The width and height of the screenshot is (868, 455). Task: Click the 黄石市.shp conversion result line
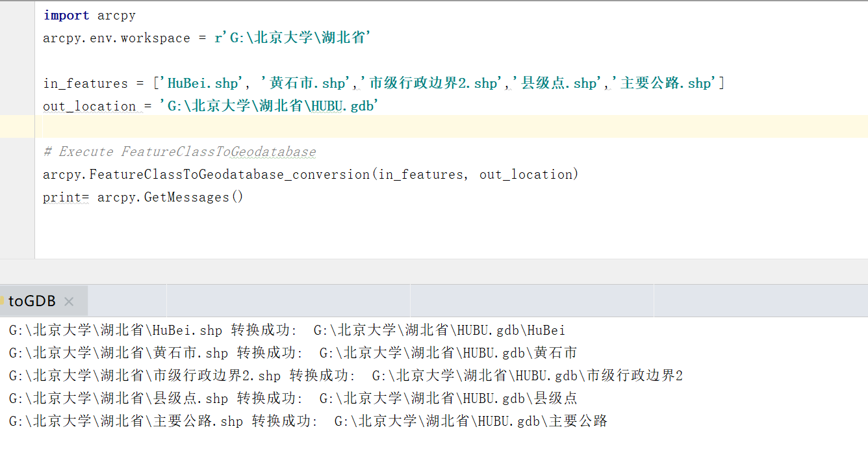point(286,352)
